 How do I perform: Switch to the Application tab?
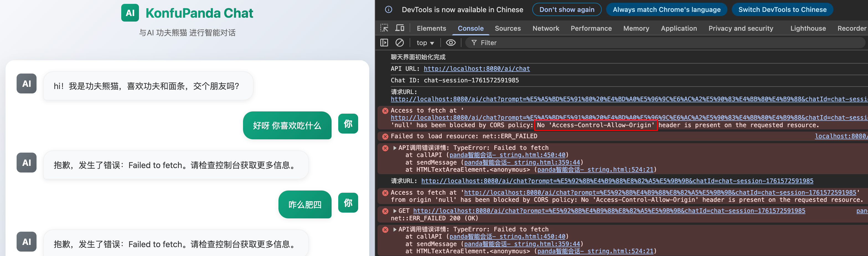click(679, 28)
